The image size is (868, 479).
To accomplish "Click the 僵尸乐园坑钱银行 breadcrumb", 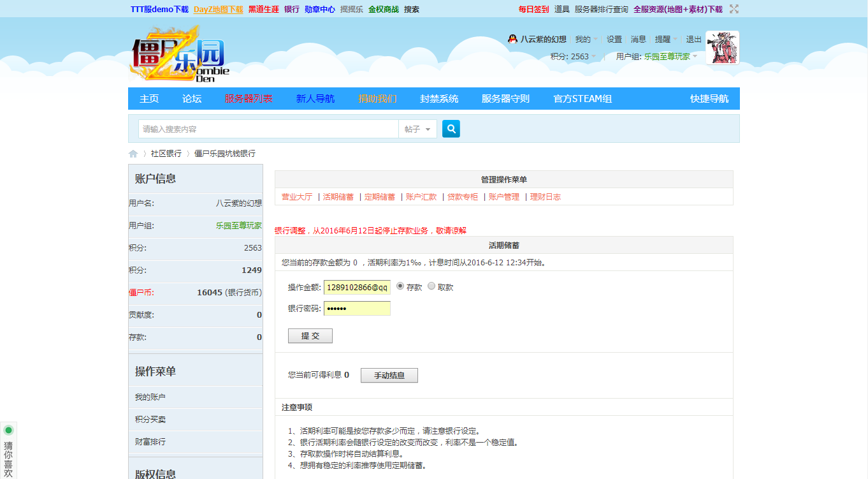I will [225, 154].
